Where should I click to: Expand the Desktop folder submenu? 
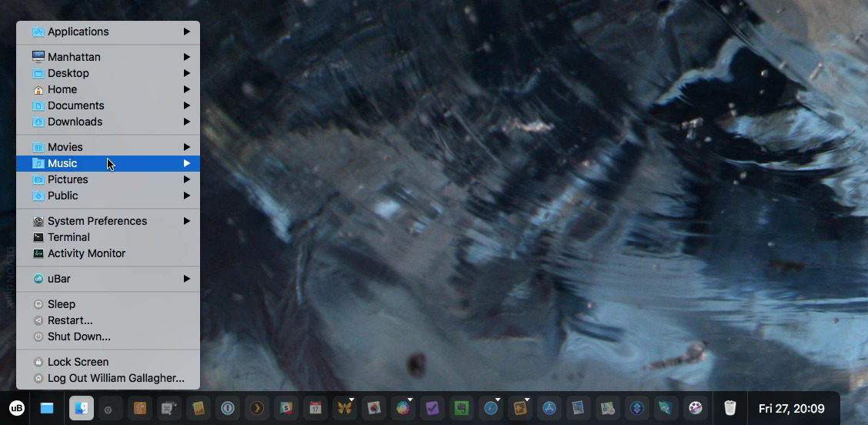[108, 73]
